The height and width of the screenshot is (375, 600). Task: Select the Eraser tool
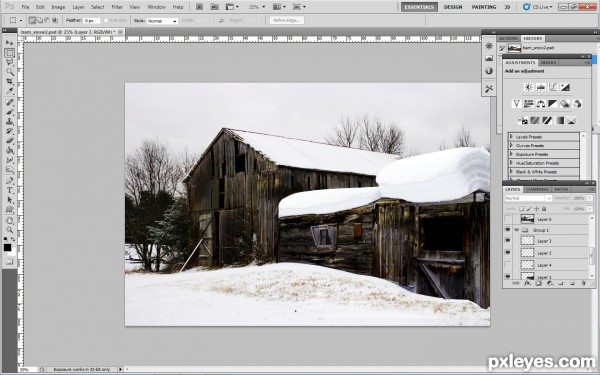coord(10,140)
